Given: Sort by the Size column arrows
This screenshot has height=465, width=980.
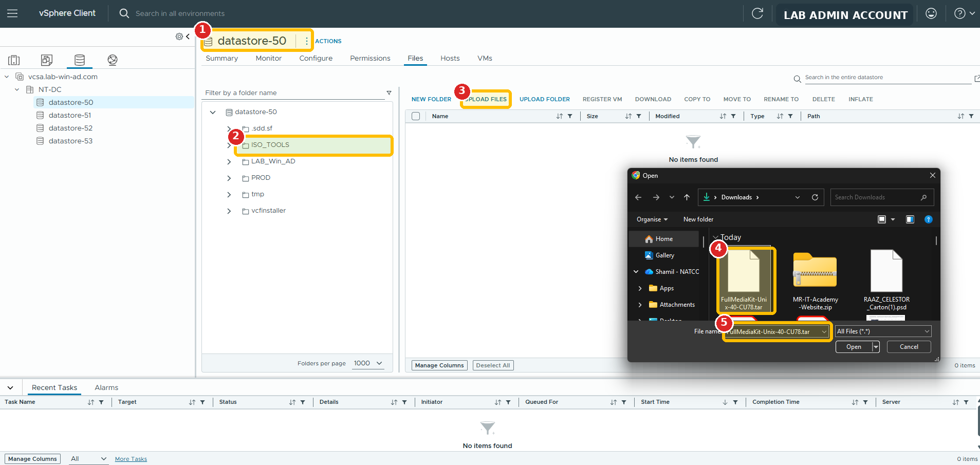Looking at the screenshot, I should pos(628,116).
